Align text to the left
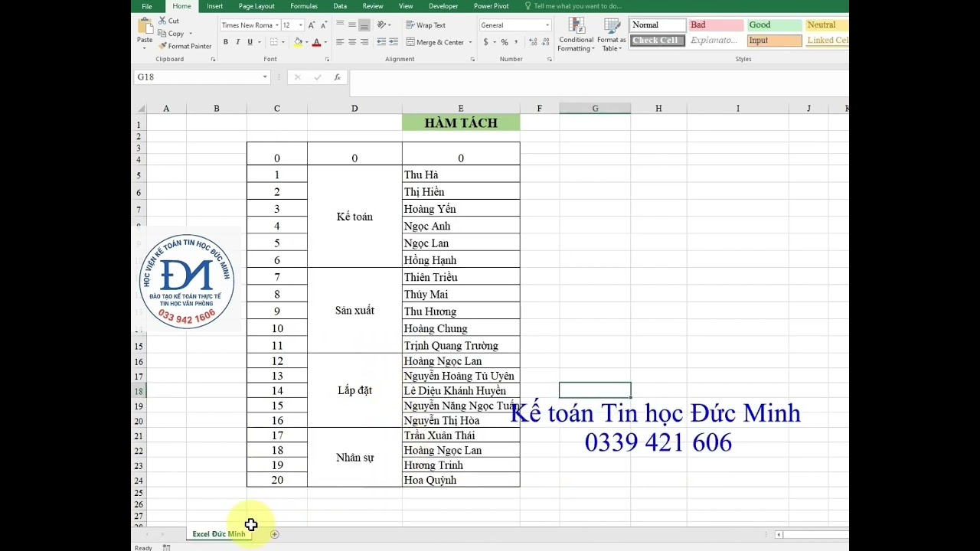Viewport: 980px width, 551px height. coord(341,42)
